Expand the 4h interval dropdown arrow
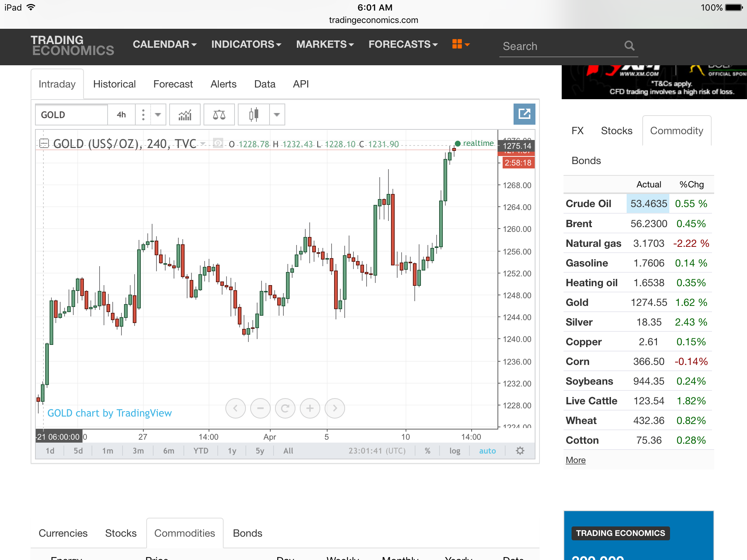This screenshot has height=560, width=747. [158, 115]
